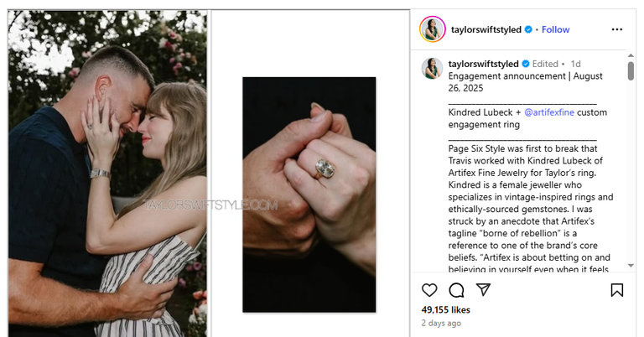Click taylorswiftstyled username in the caption
This screenshot has width=644, height=337.
(x=483, y=64)
